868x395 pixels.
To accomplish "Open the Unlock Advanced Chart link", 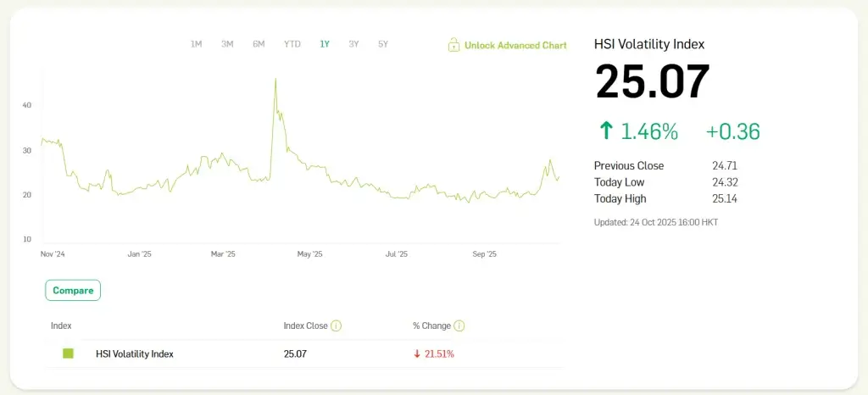I will (515, 46).
